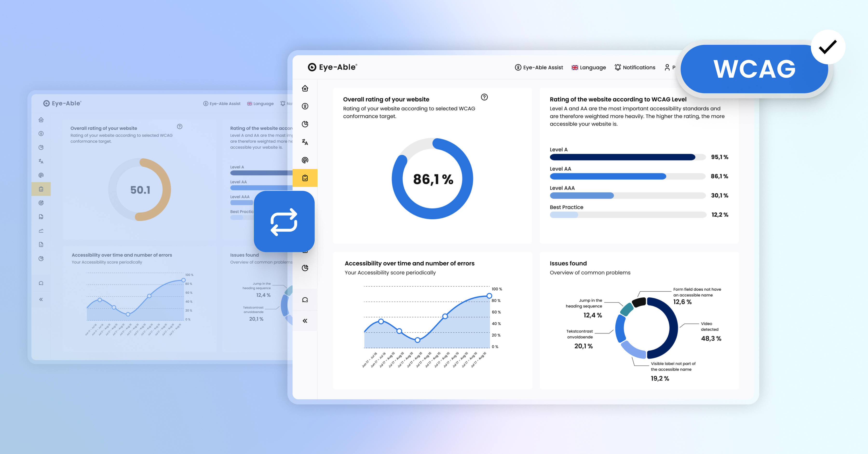Open the Language selector with UK flag
The image size is (868, 454).
tap(588, 67)
